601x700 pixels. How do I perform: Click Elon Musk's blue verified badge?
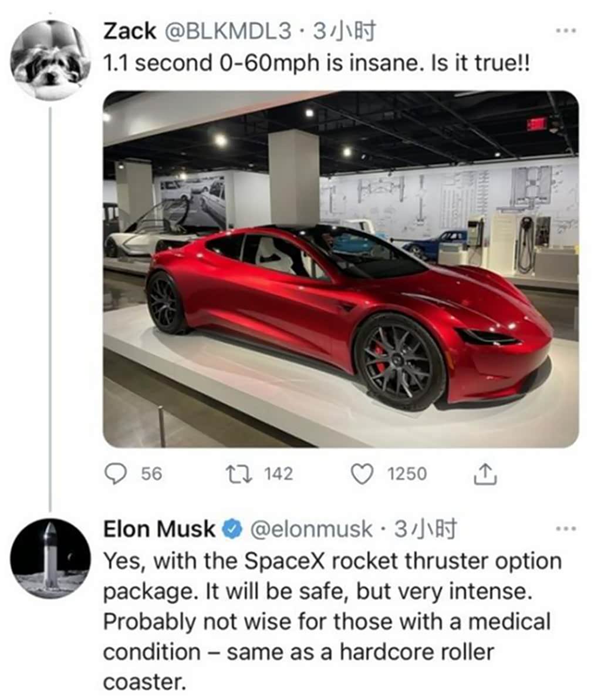(233, 529)
